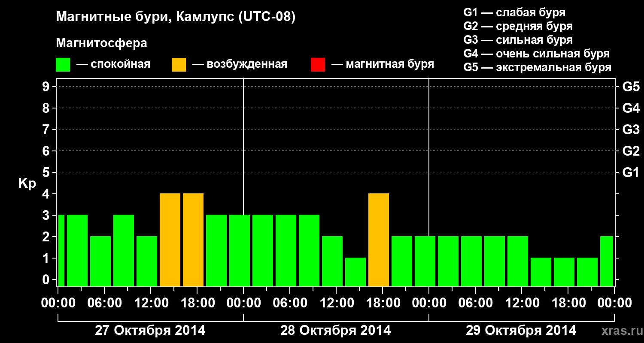Click the orange bar spanning 18:00 on 27 October
The image size is (644, 343).
pos(193,240)
